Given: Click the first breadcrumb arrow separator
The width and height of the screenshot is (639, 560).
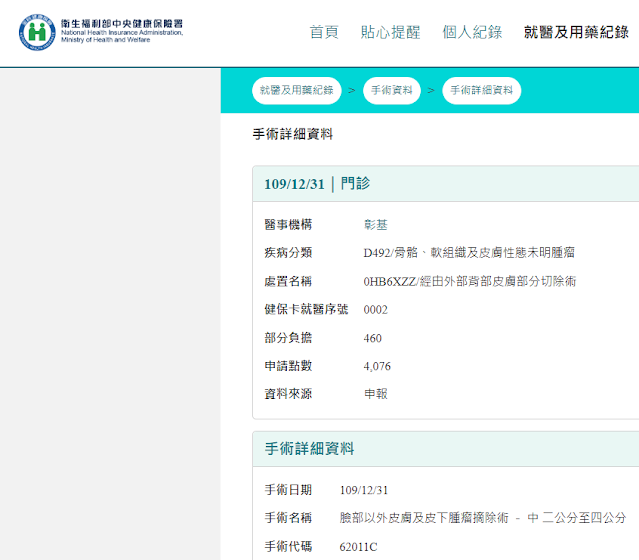Looking at the screenshot, I should pyautogui.click(x=352, y=91).
